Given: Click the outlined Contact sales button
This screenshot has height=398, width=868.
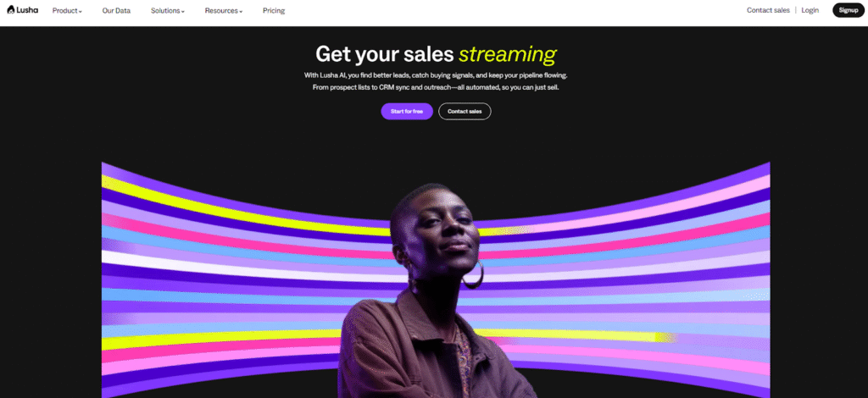Looking at the screenshot, I should [465, 111].
